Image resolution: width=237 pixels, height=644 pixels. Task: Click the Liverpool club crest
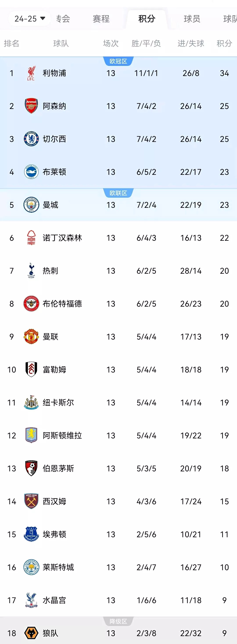pyautogui.click(x=31, y=73)
